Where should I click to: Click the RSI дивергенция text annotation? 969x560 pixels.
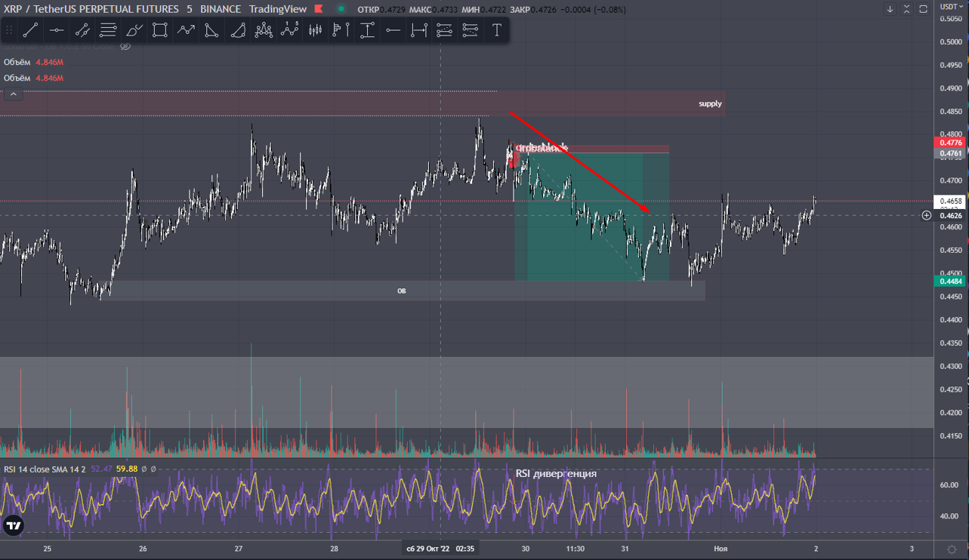(x=556, y=473)
